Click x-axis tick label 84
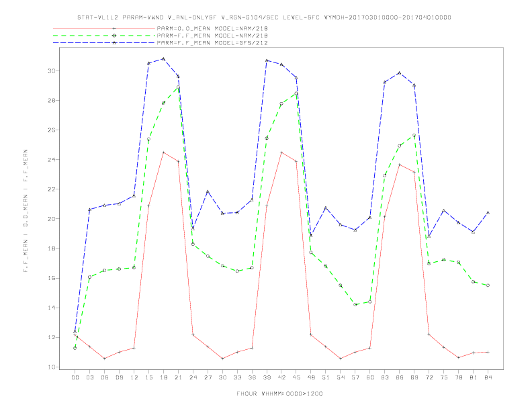Screen dimensions: 532x411 (488, 377)
